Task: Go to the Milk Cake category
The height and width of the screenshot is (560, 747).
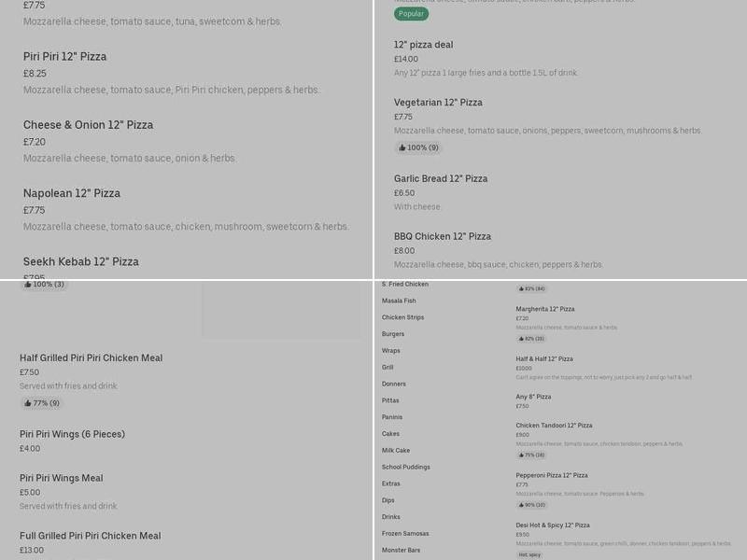Action: pyautogui.click(x=396, y=451)
